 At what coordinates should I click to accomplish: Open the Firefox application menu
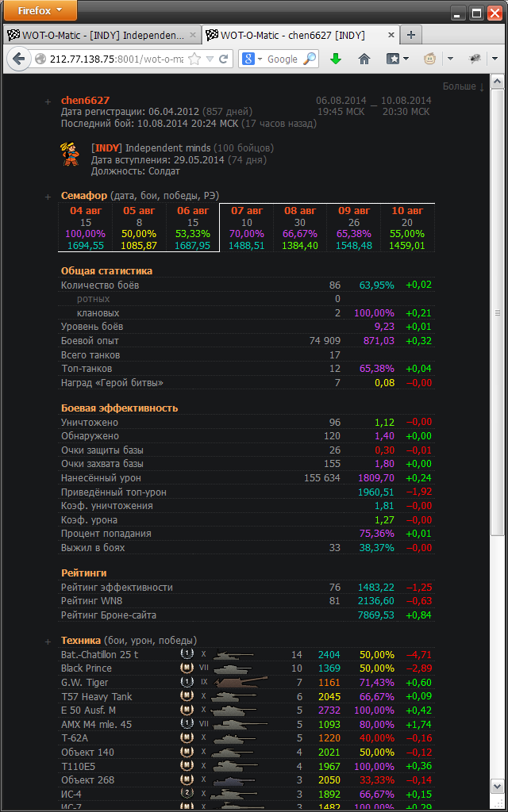pos(40,11)
